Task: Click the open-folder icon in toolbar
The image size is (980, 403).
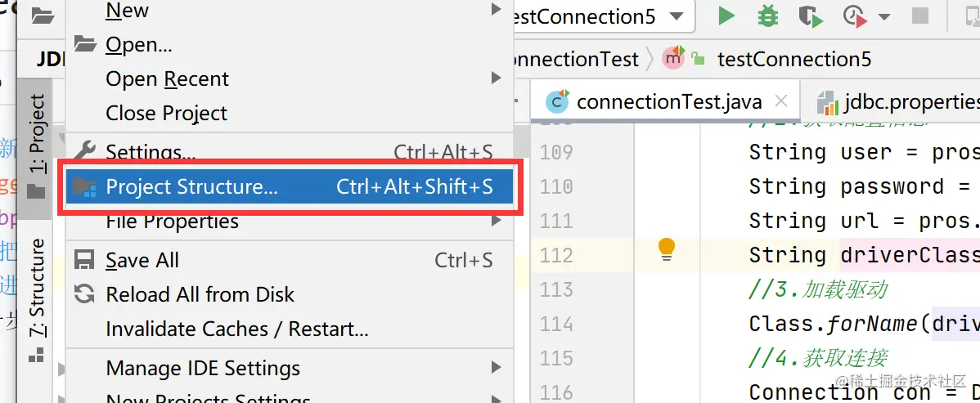Action: (43, 16)
